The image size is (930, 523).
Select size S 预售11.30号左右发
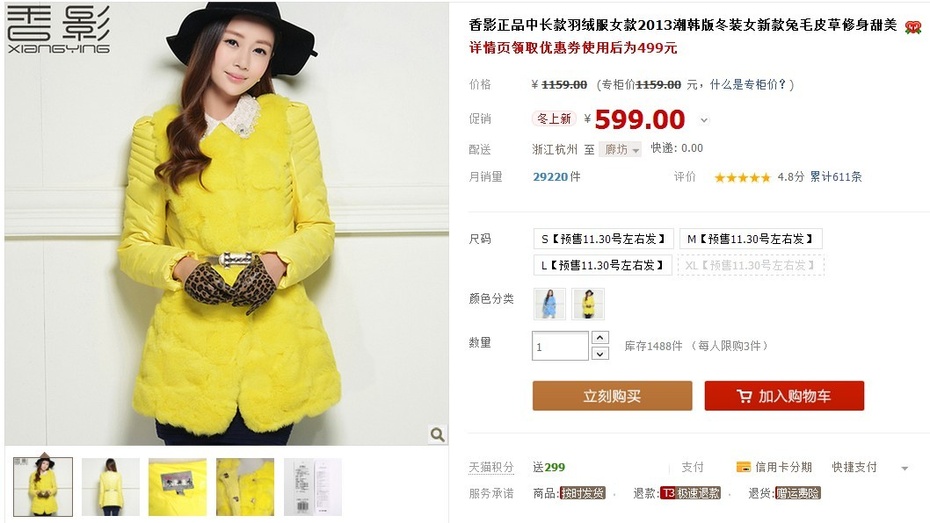coord(603,239)
